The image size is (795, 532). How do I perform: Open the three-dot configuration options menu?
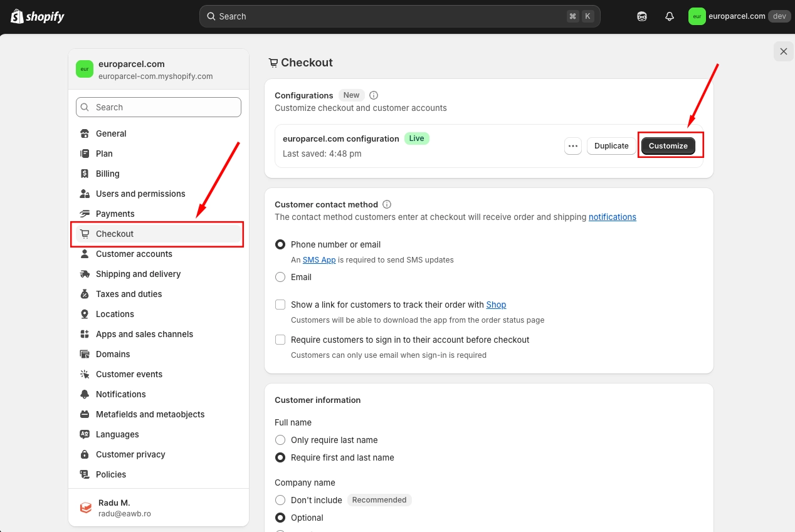pyautogui.click(x=573, y=146)
